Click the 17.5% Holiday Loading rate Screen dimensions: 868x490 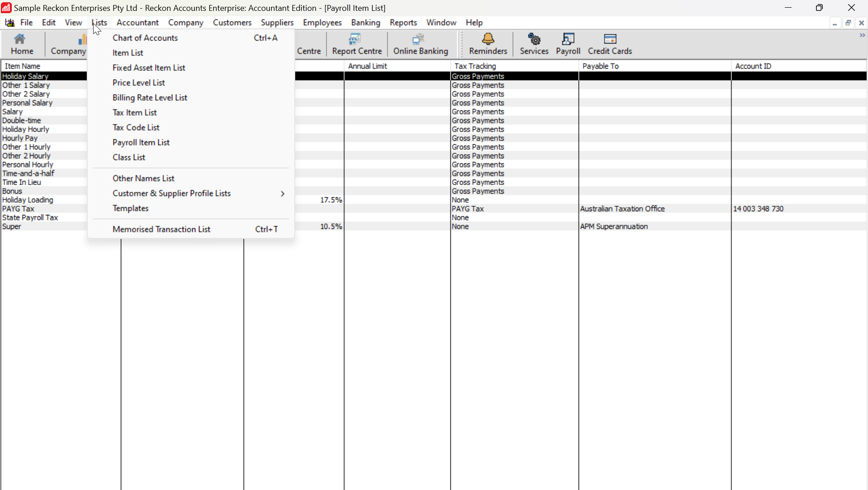[x=331, y=200]
